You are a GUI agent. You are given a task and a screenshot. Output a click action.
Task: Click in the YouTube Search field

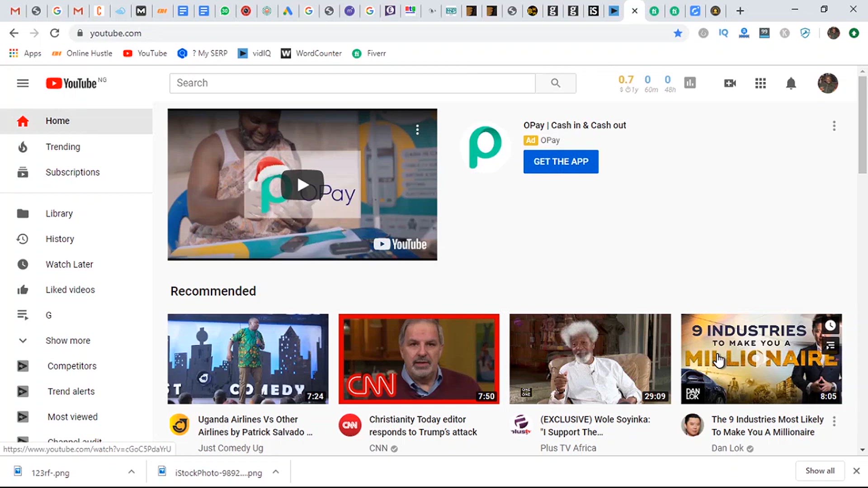coord(352,83)
